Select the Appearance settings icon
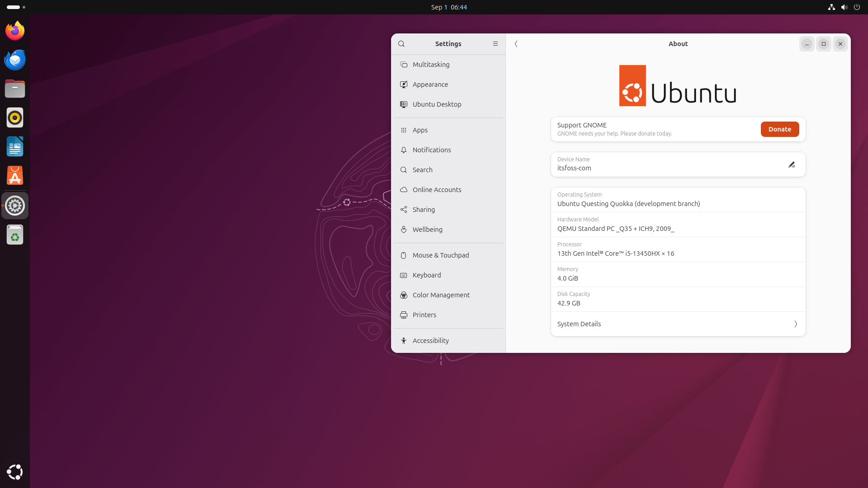The height and width of the screenshot is (488, 868). coord(404,84)
